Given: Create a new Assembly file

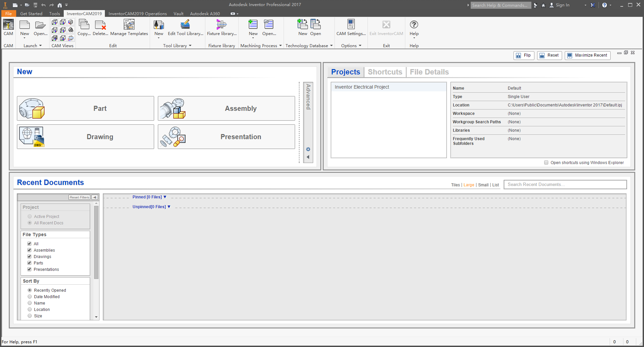Looking at the screenshot, I should pos(226,108).
